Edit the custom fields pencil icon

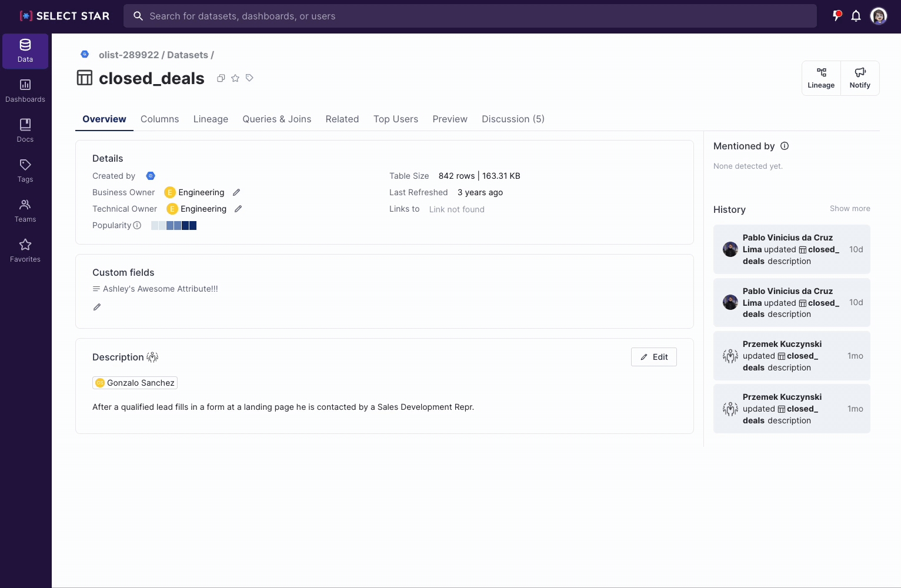pyautogui.click(x=97, y=307)
